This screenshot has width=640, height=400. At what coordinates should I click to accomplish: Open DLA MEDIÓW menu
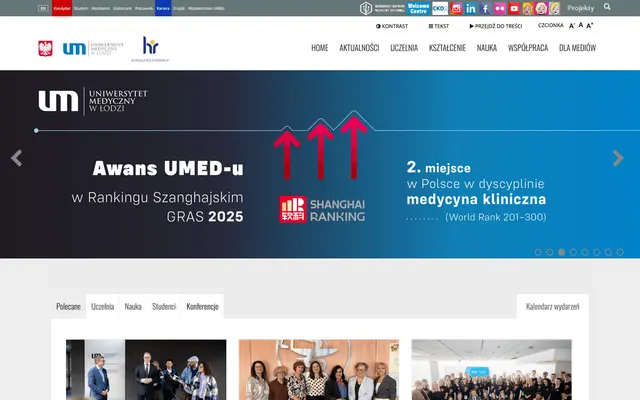[578, 48]
